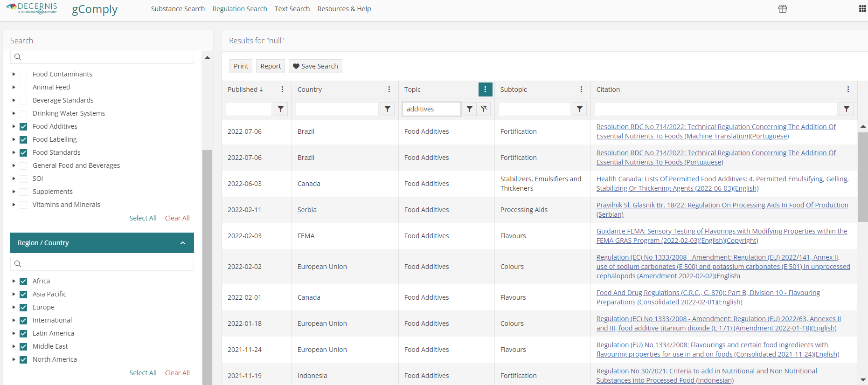
Task: Expand the Vitamins and Minerals node
Action: coord(14,205)
